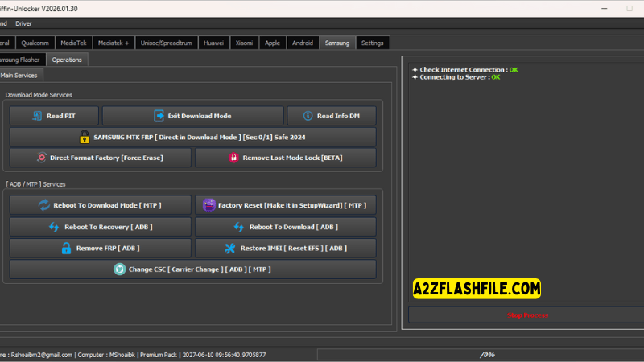Switch to the Qualcomm tab
The height and width of the screenshot is (362, 644).
35,43
